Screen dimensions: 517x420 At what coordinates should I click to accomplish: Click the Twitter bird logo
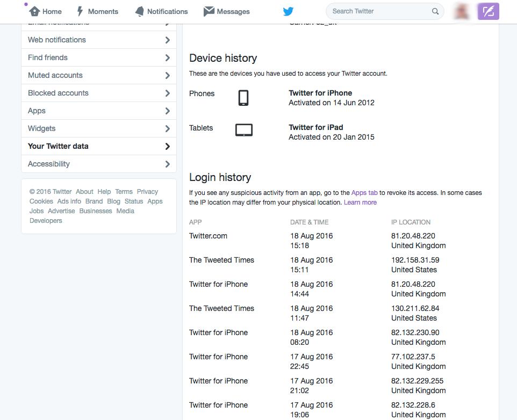click(x=288, y=11)
